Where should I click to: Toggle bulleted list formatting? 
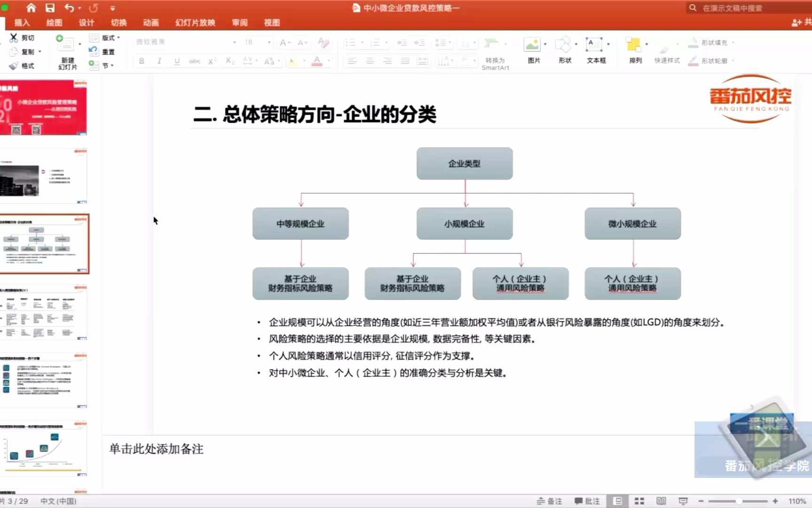[x=351, y=42]
